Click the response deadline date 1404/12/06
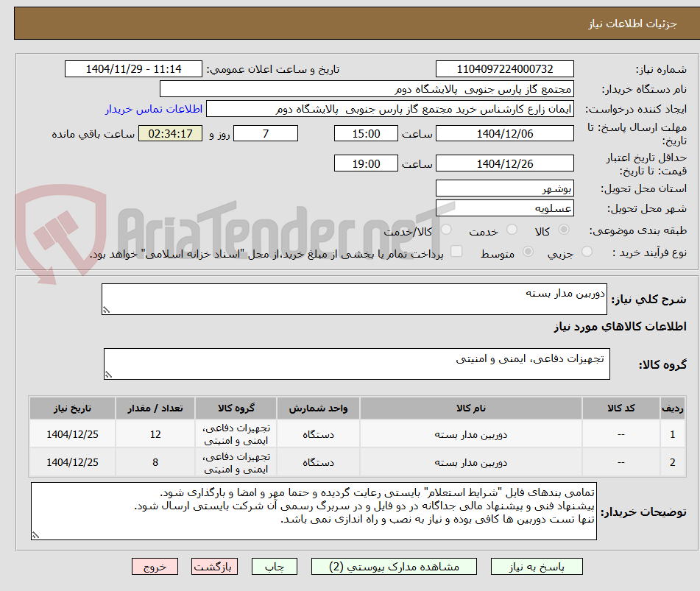 504,133
